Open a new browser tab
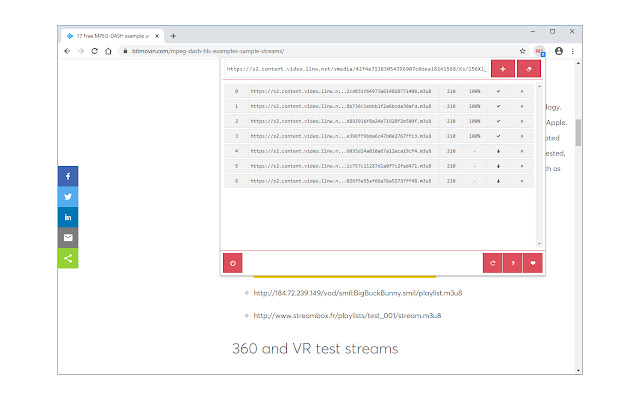Viewport: 640px width, 400px height. (x=173, y=35)
